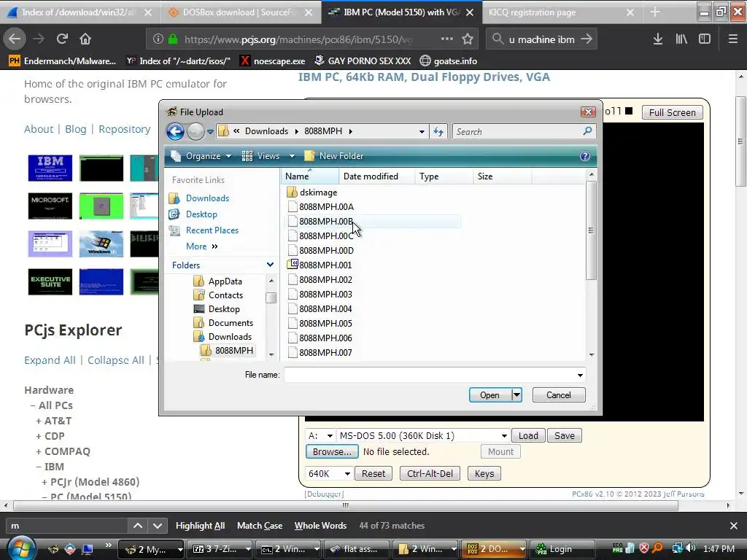Jump to previous find match

138,526
